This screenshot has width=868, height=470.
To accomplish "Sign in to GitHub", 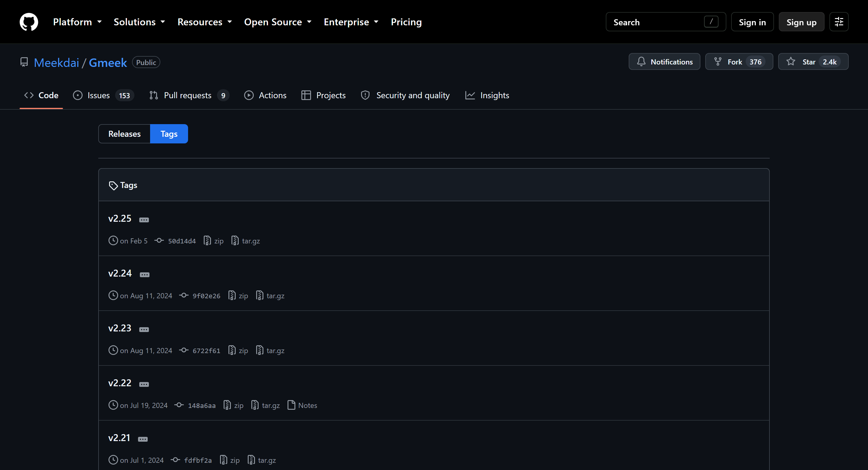I will pos(752,22).
